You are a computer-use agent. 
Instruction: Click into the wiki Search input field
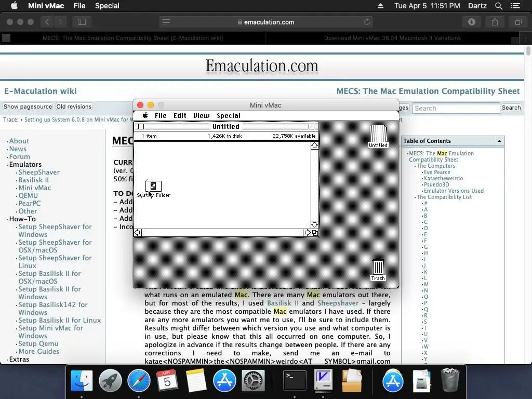pyautogui.click(x=456, y=108)
